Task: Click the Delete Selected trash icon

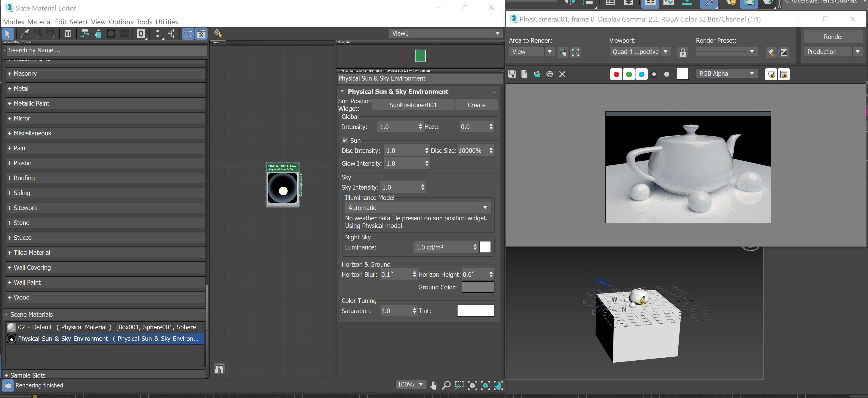Action: [68, 33]
